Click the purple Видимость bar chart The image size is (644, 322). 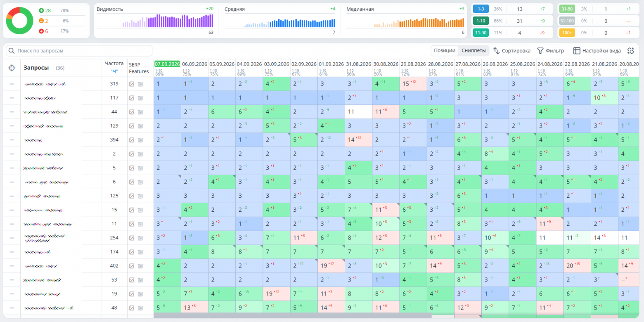(x=168, y=21)
